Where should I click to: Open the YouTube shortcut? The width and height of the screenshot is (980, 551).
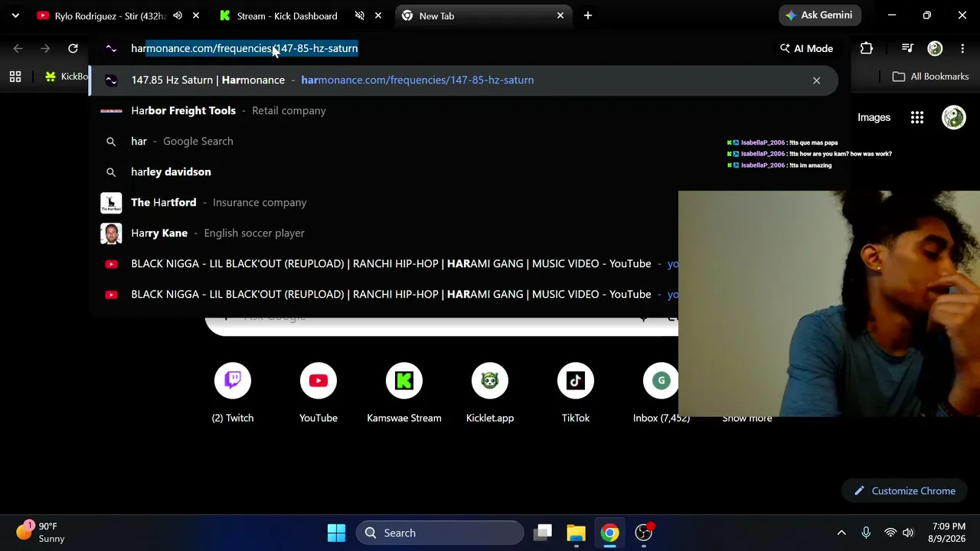[318, 393]
